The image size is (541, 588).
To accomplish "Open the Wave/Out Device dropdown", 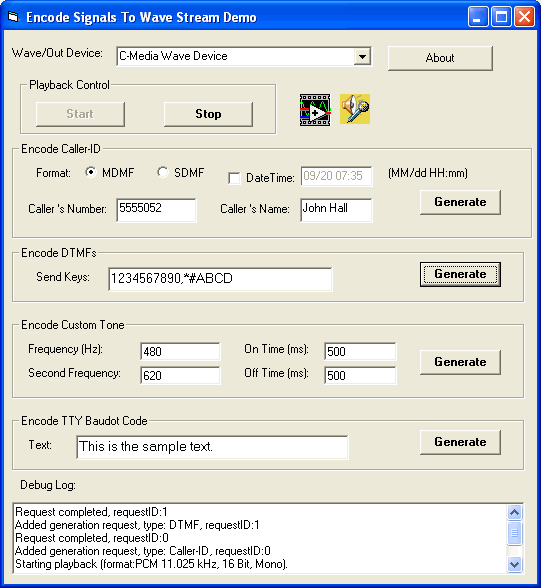I will coord(362,57).
